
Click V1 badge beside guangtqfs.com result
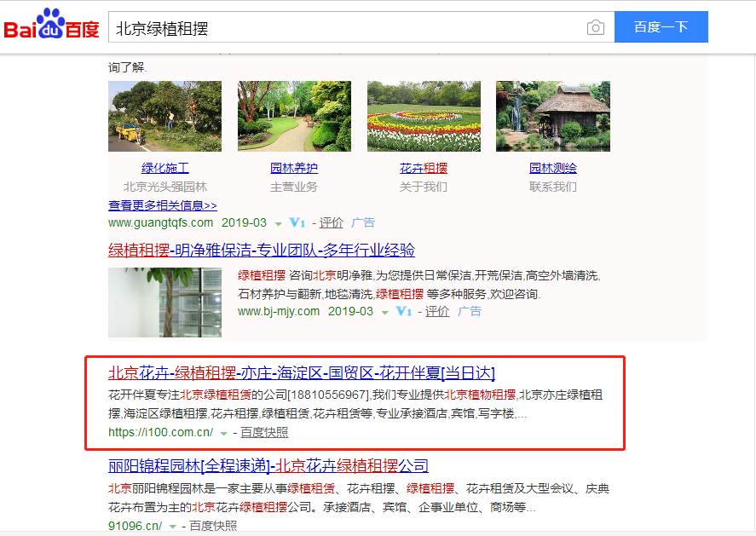click(297, 222)
